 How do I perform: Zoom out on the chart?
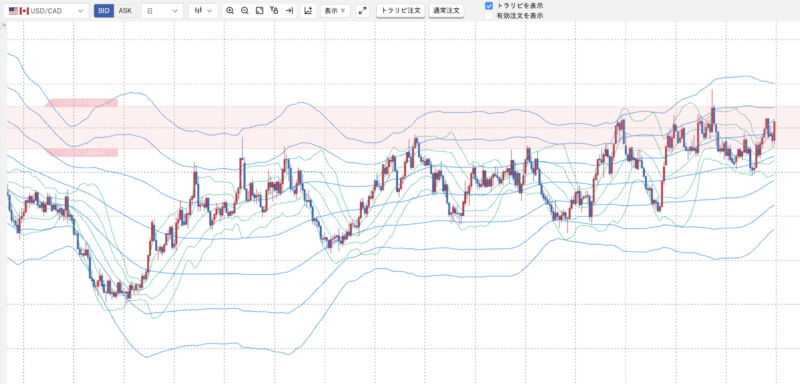(x=245, y=11)
